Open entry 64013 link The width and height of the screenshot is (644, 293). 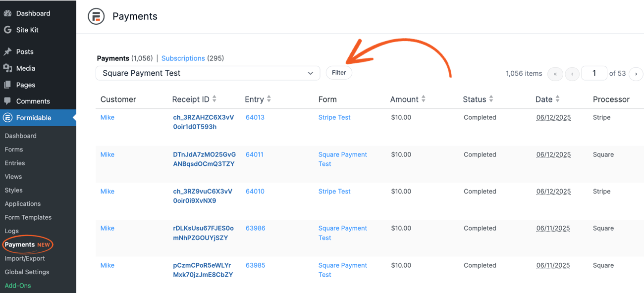(x=255, y=118)
